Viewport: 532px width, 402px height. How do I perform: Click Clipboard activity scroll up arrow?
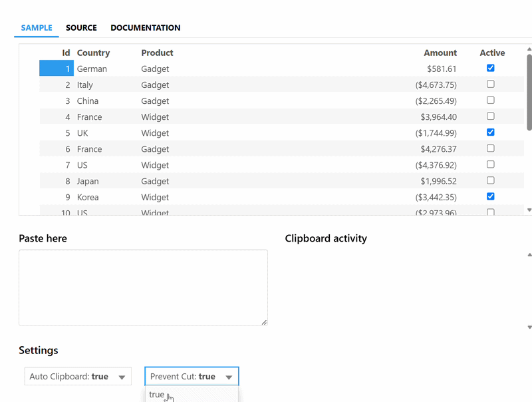pos(529,255)
